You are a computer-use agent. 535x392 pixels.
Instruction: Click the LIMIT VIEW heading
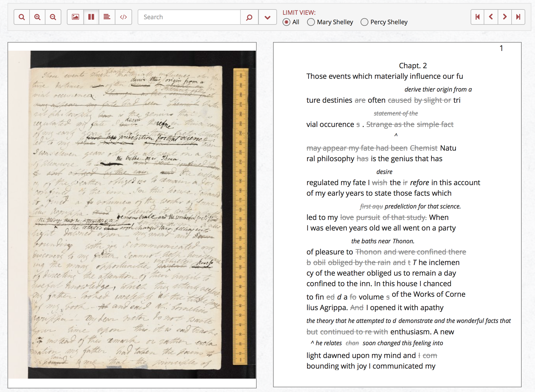coord(299,12)
